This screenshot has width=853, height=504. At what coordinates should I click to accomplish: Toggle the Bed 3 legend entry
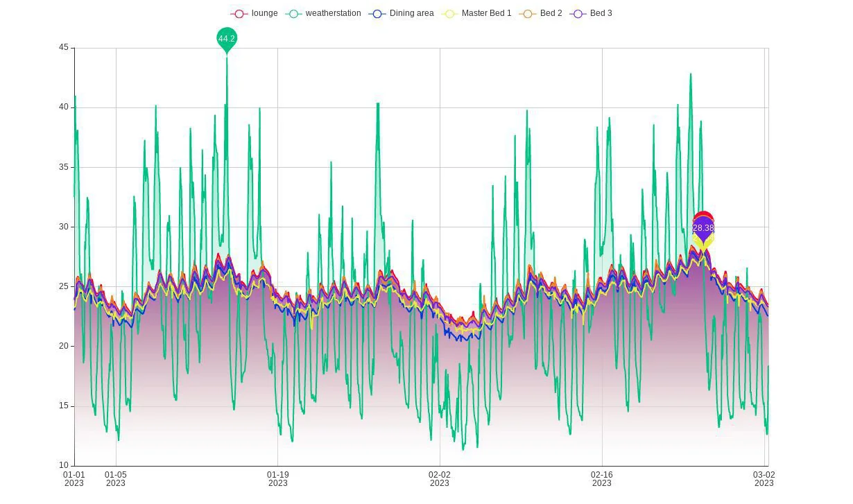tap(590, 13)
